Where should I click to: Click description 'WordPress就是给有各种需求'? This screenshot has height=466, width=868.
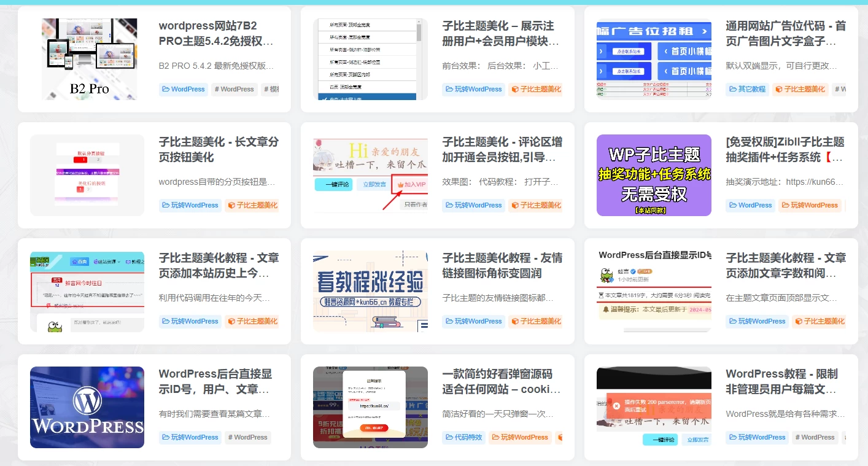pyautogui.click(x=785, y=414)
